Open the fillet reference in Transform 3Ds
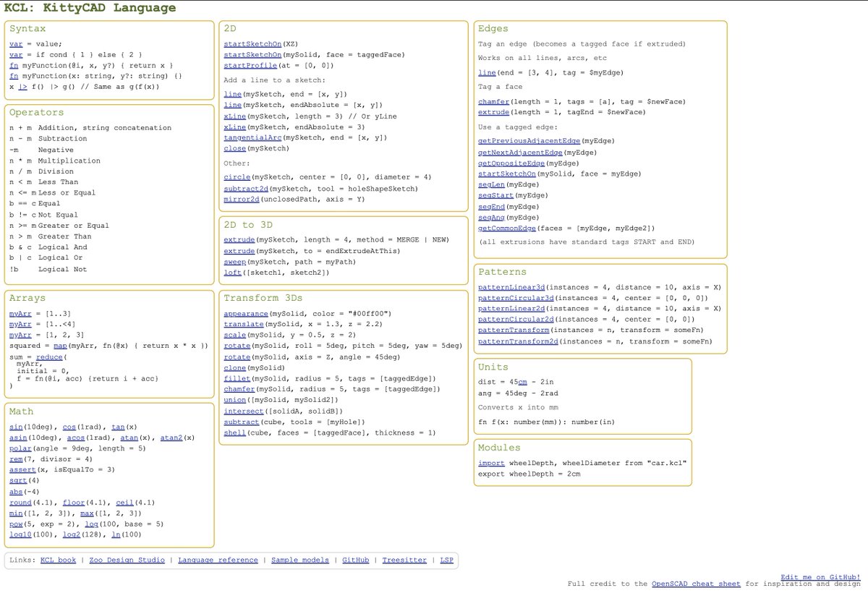This screenshot has height=593, width=868. 237,378
